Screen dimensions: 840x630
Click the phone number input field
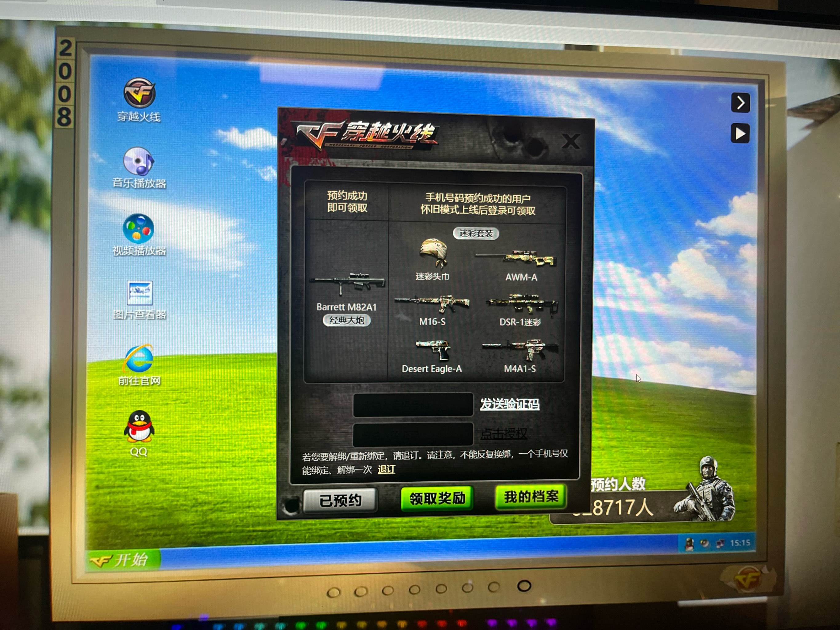point(413,405)
